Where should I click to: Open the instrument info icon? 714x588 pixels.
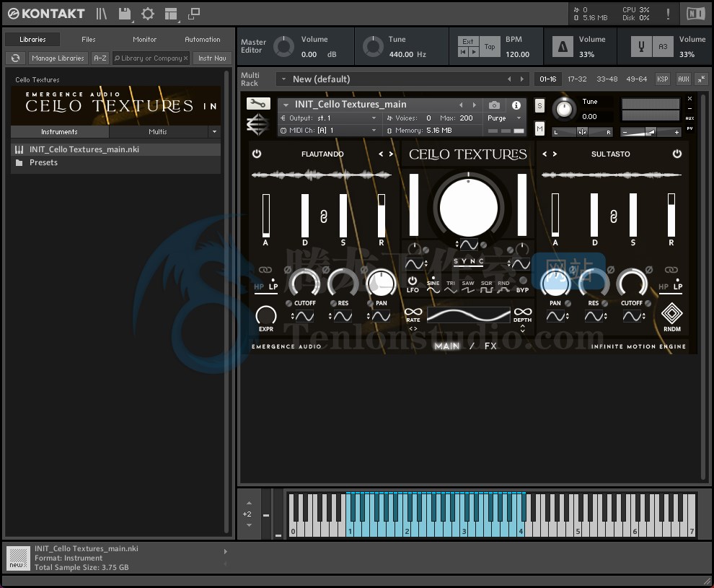[516, 105]
